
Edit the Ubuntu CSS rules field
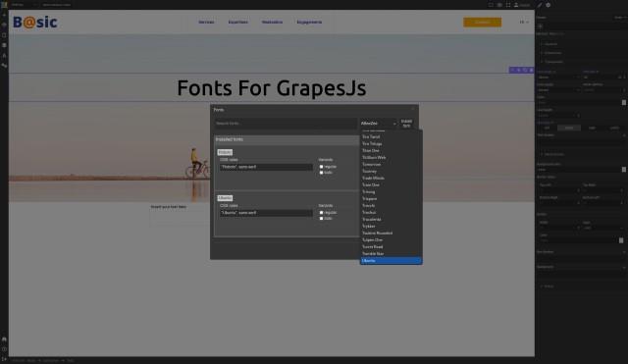click(266, 213)
